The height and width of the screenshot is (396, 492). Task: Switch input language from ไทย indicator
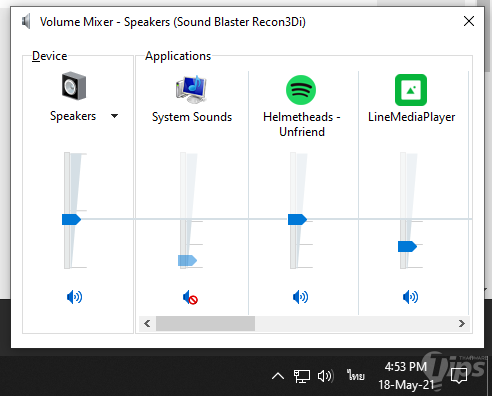pos(355,376)
